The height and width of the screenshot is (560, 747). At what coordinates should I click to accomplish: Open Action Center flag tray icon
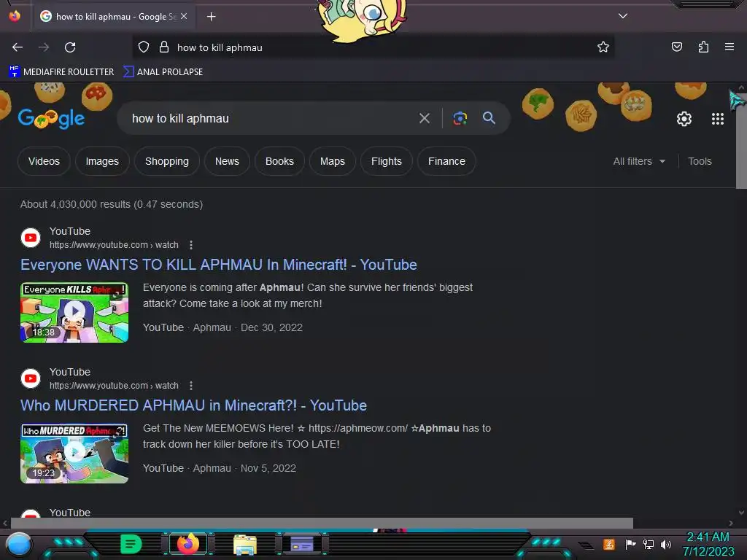(x=630, y=544)
